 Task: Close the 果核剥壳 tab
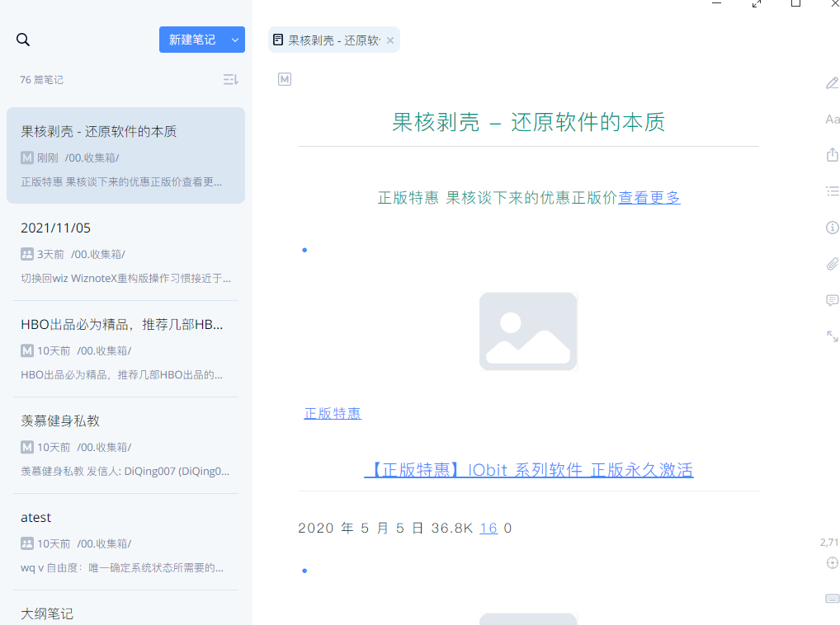[390, 39]
